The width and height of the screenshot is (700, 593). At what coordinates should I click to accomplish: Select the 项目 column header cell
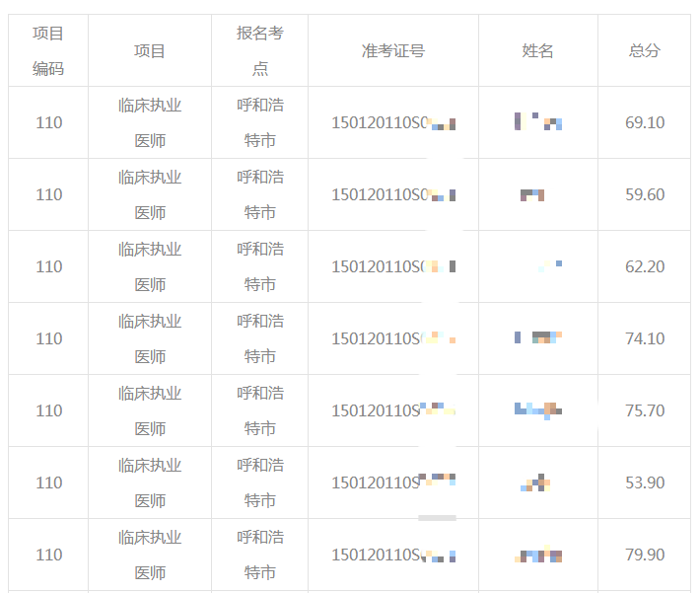click(150, 51)
